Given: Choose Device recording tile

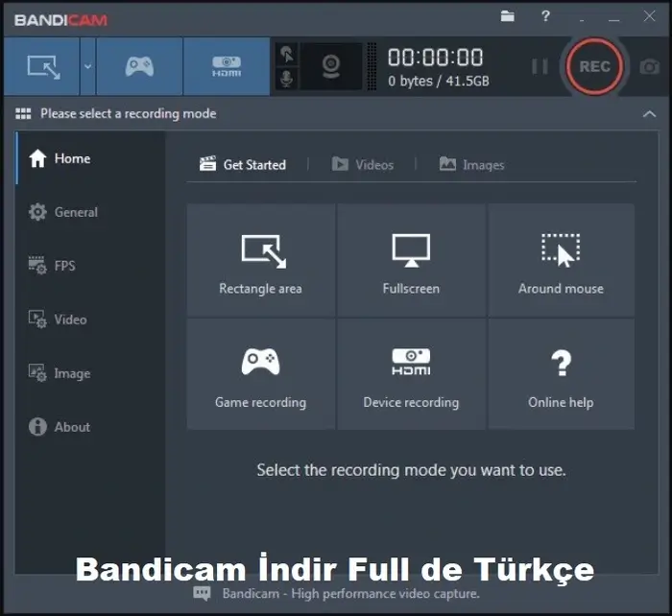Looking at the screenshot, I should 411,374.
